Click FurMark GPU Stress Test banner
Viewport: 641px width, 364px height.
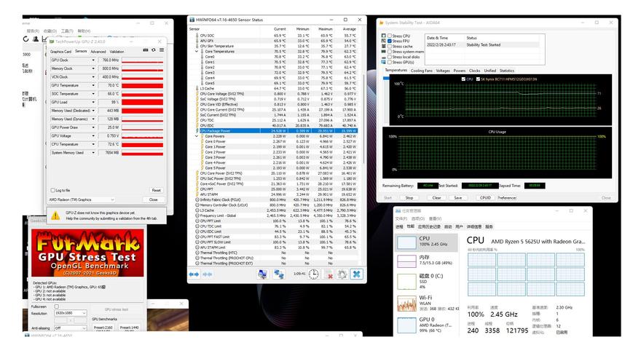(87, 253)
